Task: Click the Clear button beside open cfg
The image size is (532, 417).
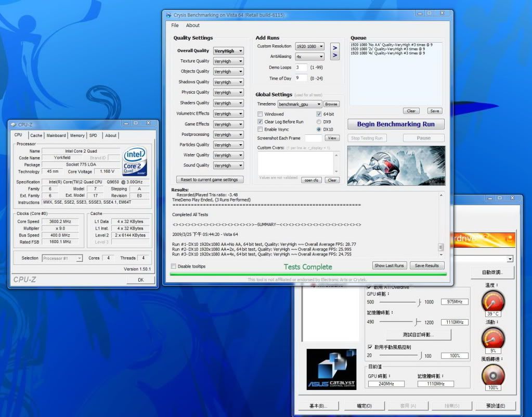Action: pyautogui.click(x=332, y=180)
